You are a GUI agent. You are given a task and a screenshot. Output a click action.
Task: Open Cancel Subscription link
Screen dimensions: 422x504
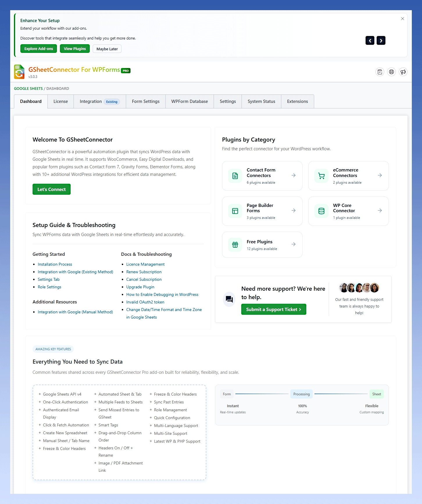[144, 279]
